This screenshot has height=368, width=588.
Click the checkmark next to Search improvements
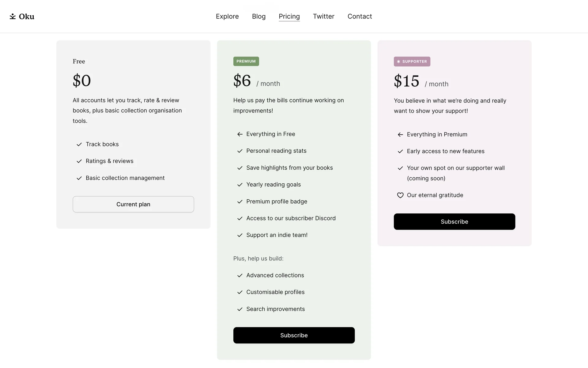(x=240, y=309)
